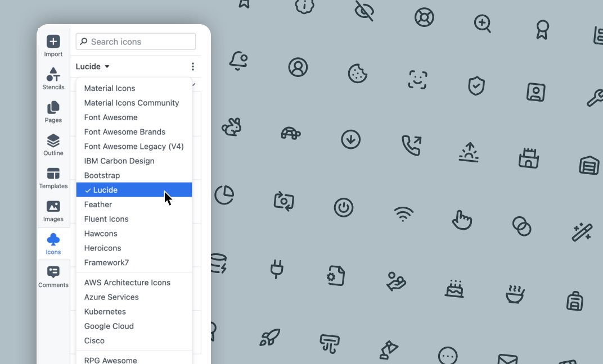The width and height of the screenshot is (603, 364).
Task: Click the shield with checkmark icon
Action: coord(476,85)
